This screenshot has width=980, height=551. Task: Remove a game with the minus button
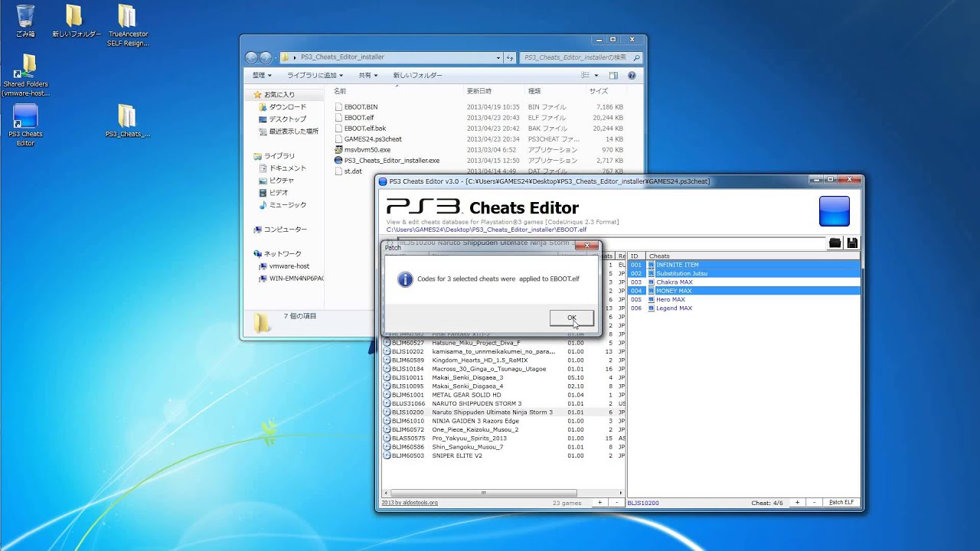[616, 503]
